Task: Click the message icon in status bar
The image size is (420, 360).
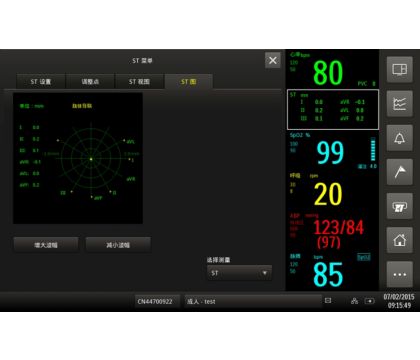Action: [328, 301]
